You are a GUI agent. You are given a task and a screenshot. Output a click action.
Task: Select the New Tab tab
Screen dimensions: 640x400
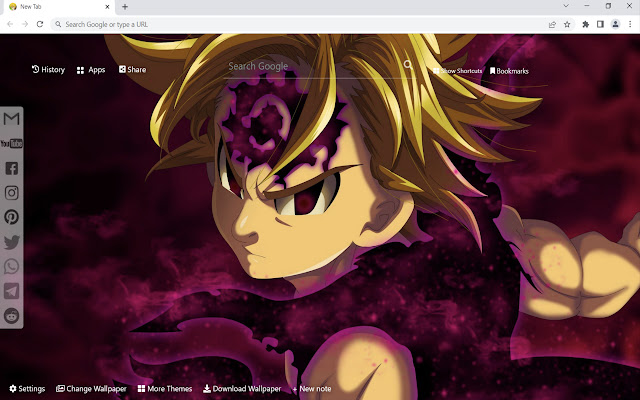pos(57,7)
